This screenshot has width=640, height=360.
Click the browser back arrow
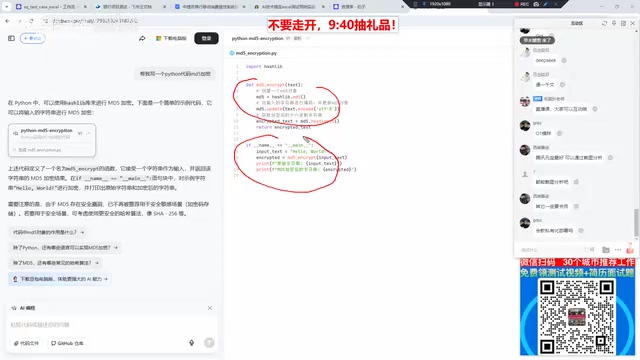tap(7, 21)
